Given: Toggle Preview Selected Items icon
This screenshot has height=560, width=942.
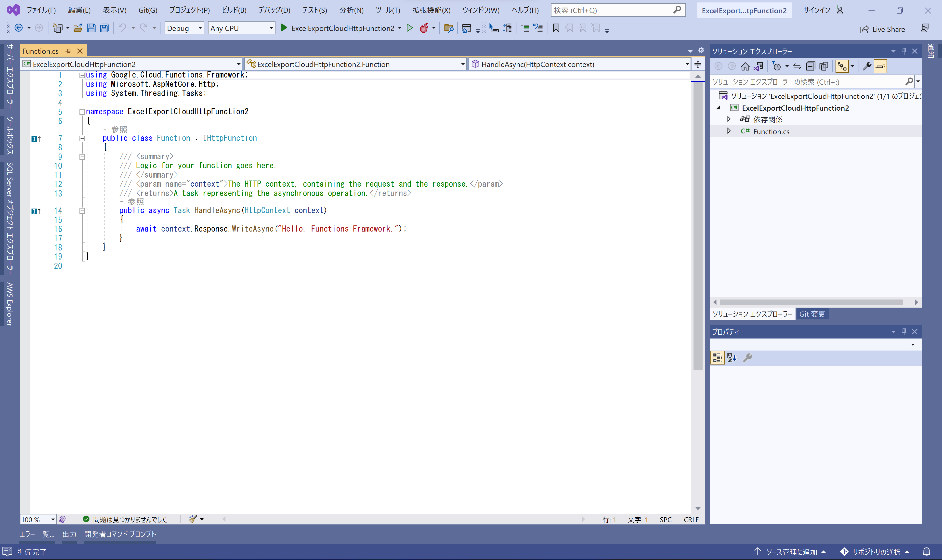Looking at the screenshot, I should coord(880,66).
